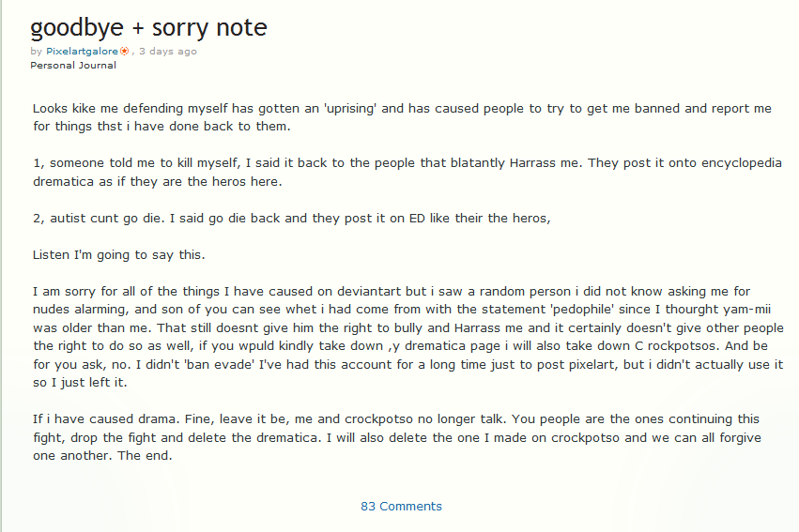Click the '3 days ago' timestamp
The width and height of the screenshot is (799, 532).
[168, 52]
